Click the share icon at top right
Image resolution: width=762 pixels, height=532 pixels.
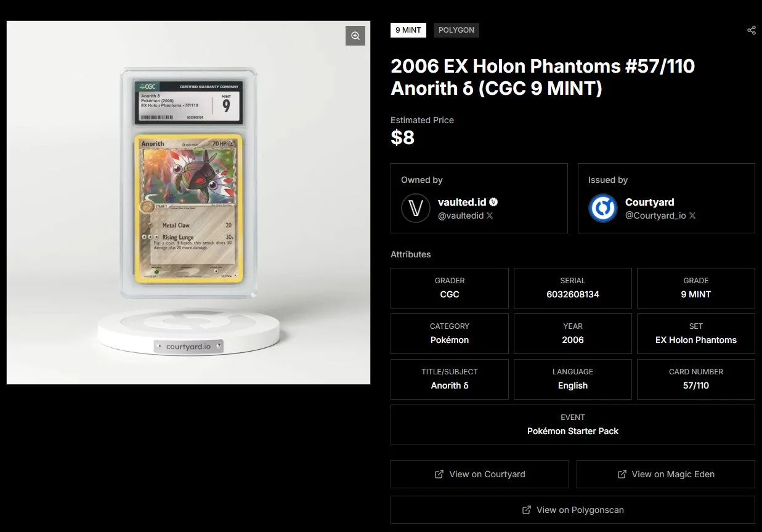click(752, 30)
